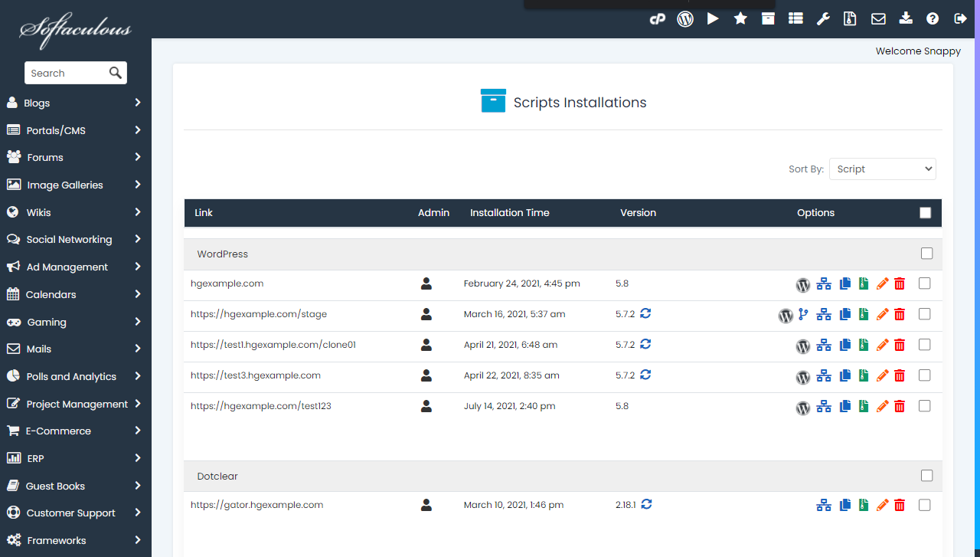This screenshot has height=557, width=980.
Task: Click the green backup icon for gator.hgexample.com
Action: pos(864,505)
